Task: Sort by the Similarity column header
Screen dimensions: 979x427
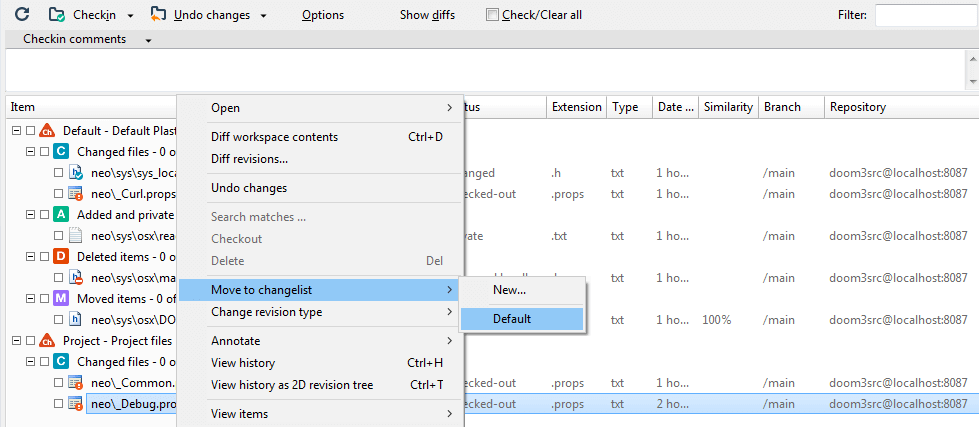Action: click(728, 107)
